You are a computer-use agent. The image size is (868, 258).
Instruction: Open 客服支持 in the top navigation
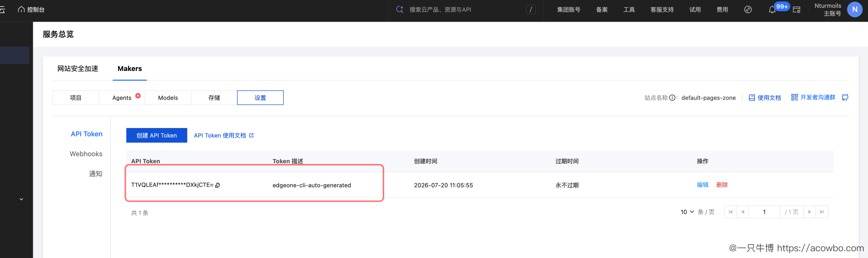662,10
